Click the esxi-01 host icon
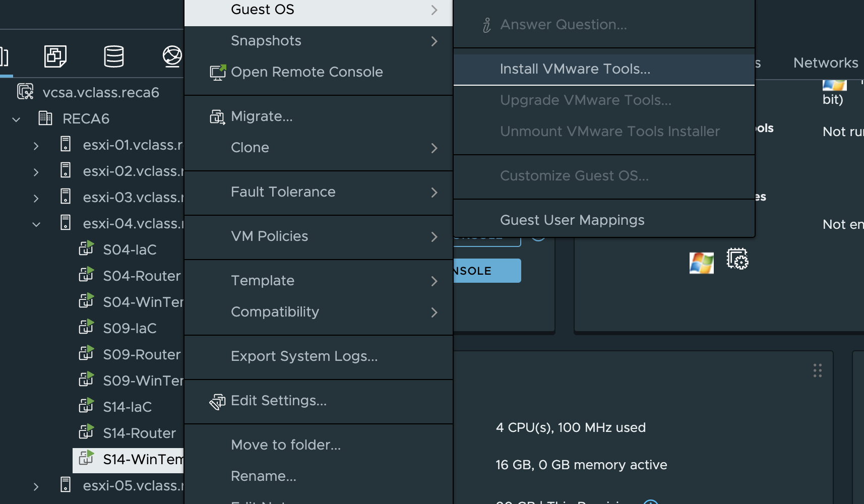 [x=66, y=144]
